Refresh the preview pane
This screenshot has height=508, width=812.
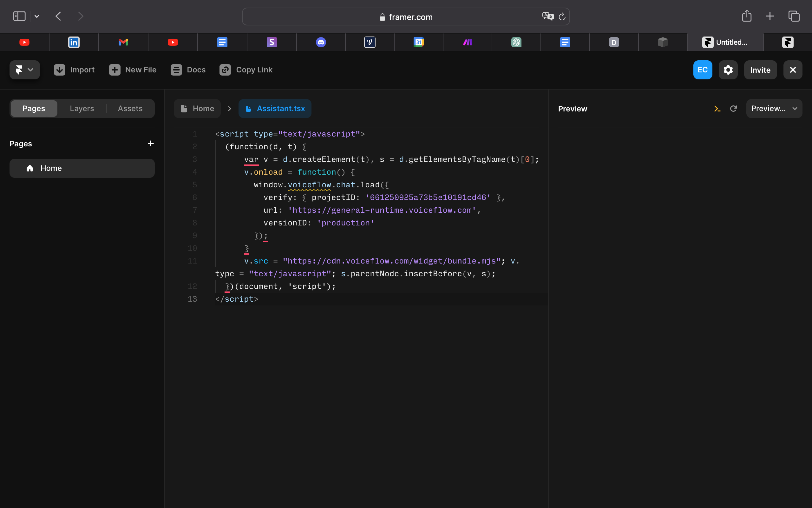(x=733, y=109)
